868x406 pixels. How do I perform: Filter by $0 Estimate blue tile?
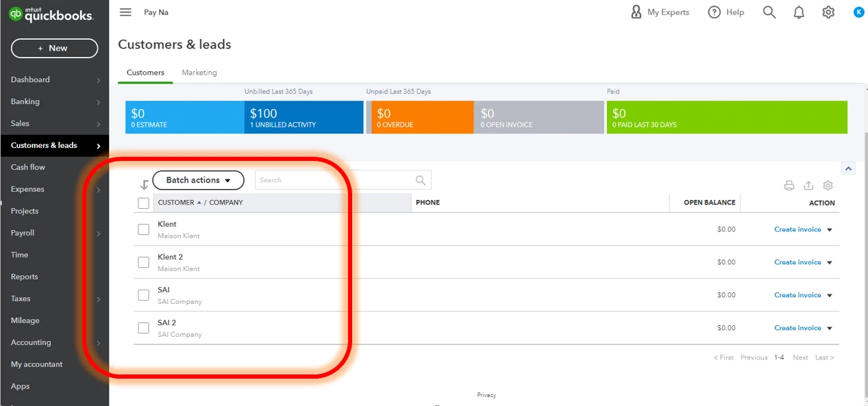(185, 117)
